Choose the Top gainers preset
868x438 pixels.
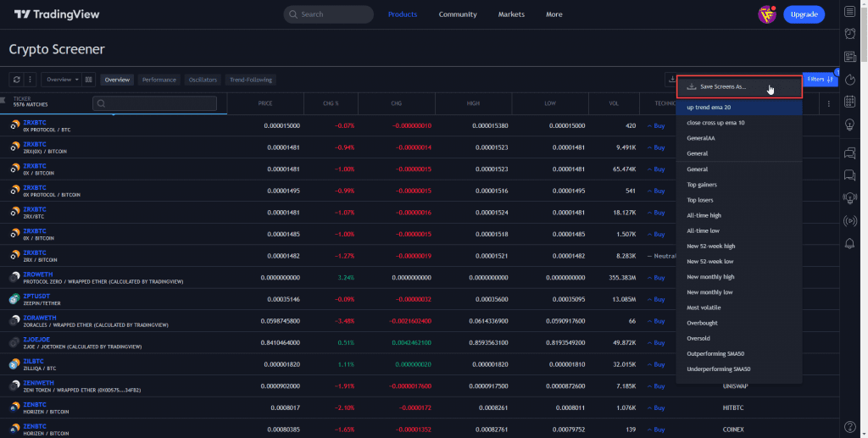[x=739, y=185]
